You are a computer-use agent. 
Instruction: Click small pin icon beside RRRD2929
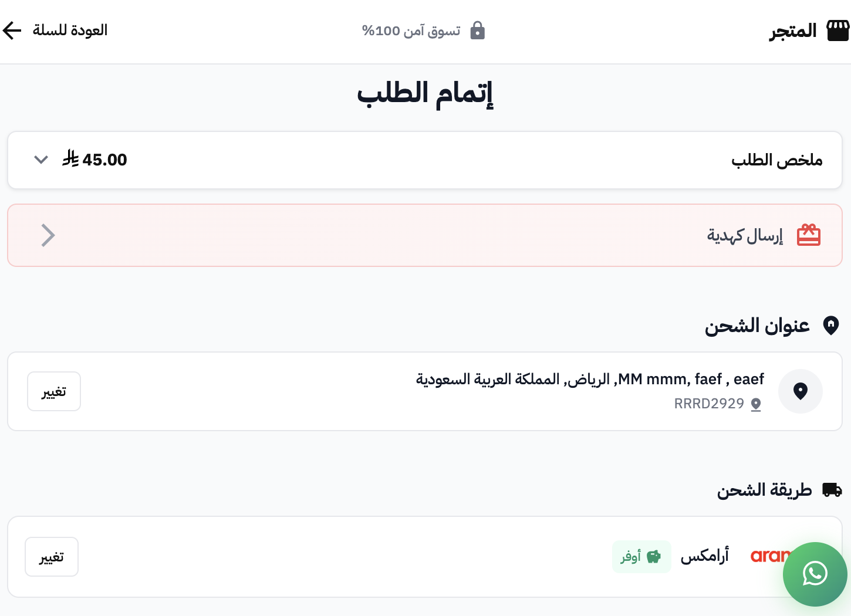click(756, 404)
